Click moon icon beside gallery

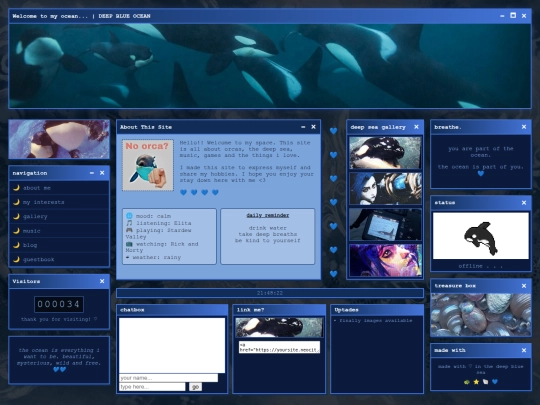pos(16,216)
